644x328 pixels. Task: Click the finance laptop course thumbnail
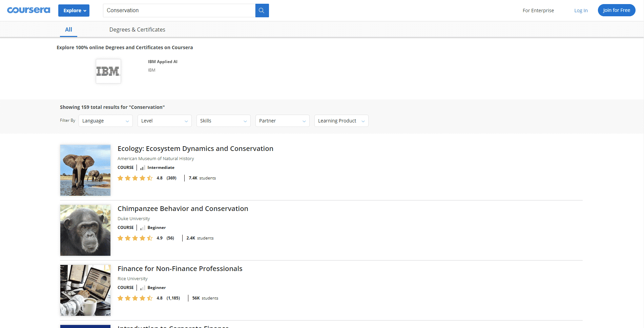pyautogui.click(x=85, y=290)
